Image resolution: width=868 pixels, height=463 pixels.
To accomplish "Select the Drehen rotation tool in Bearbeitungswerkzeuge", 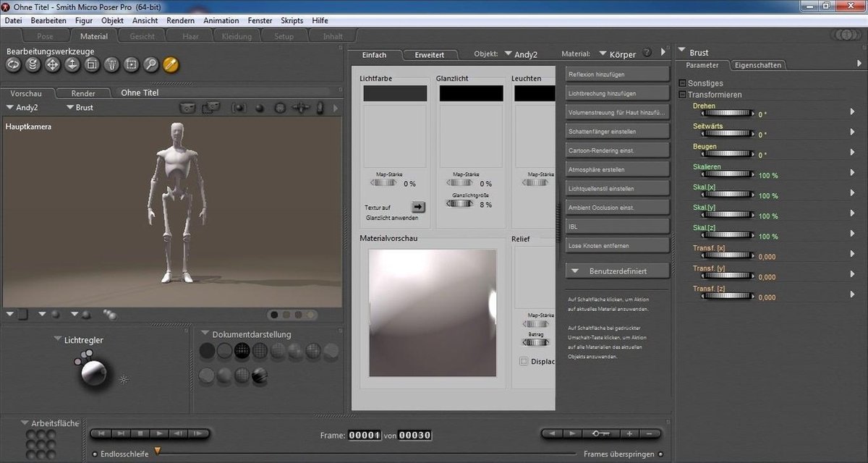I will click(13, 65).
